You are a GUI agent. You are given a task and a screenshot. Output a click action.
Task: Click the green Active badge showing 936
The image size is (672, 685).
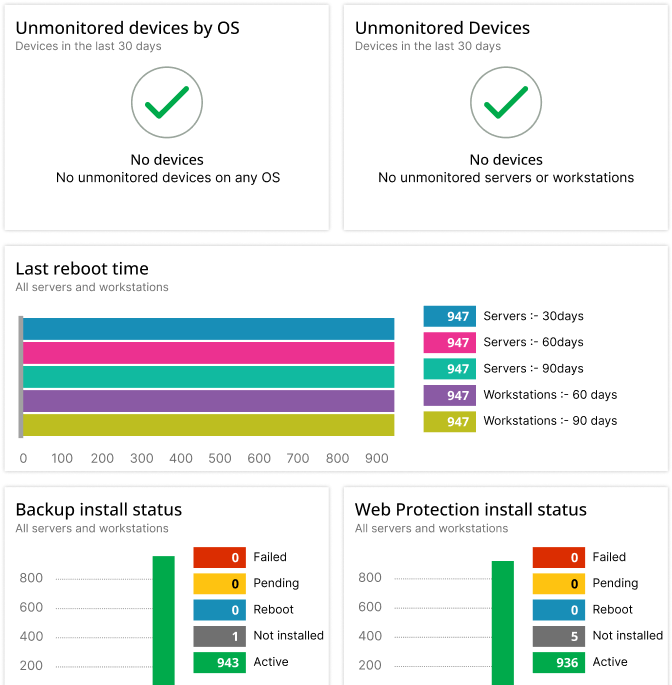pos(558,662)
